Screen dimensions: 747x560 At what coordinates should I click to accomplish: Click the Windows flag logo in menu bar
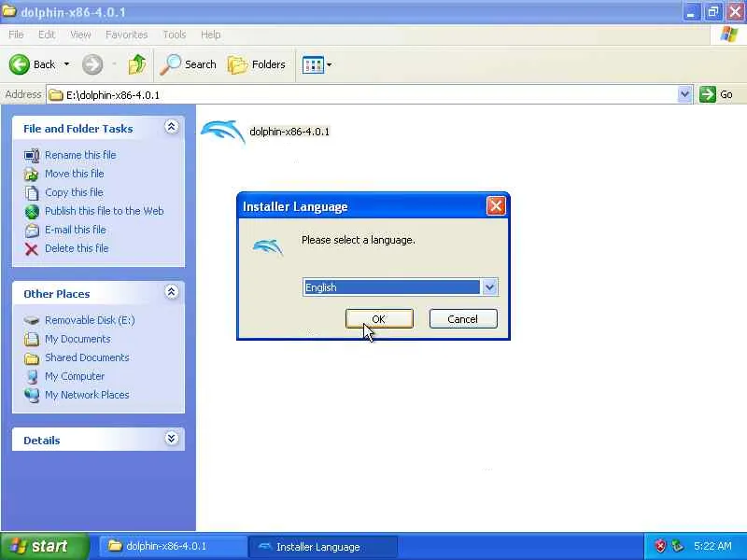729,35
